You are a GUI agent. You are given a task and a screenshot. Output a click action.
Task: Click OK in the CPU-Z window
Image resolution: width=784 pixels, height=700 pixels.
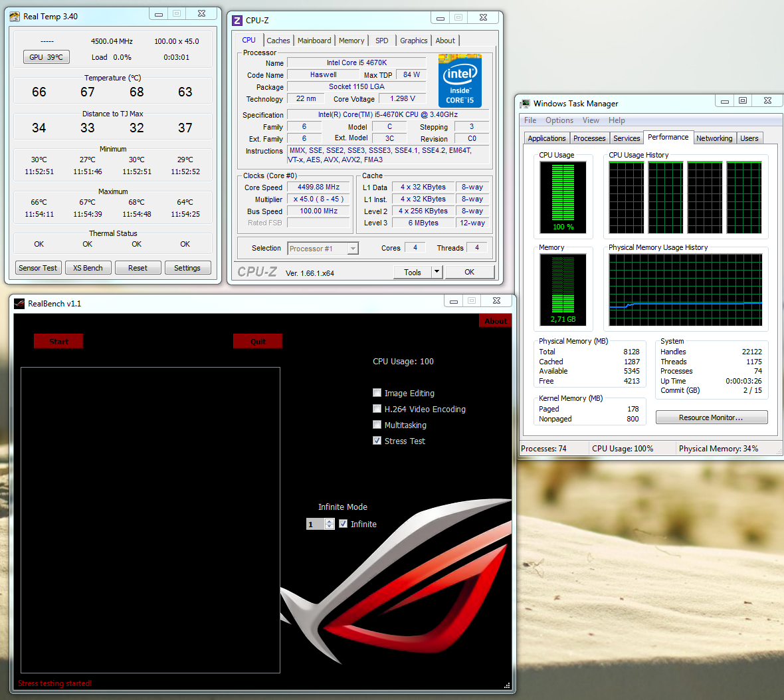click(469, 272)
